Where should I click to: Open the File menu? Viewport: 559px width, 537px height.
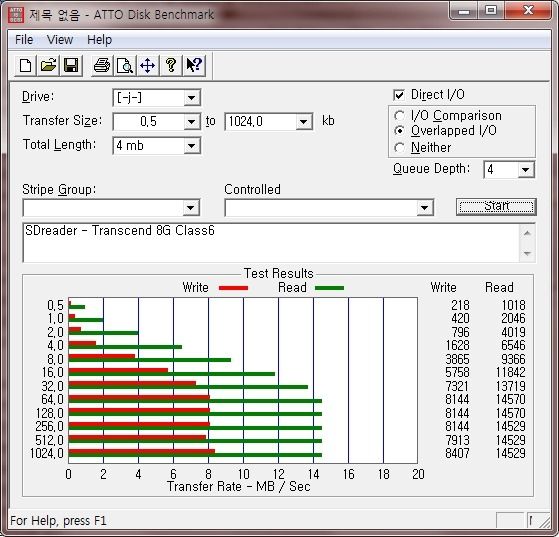24,40
